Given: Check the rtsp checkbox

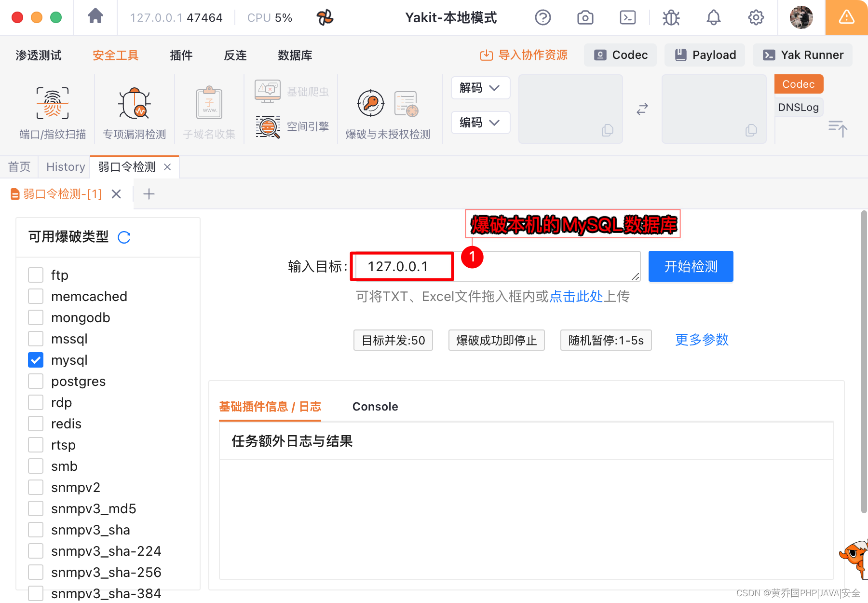Looking at the screenshot, I should pos(36,445).
